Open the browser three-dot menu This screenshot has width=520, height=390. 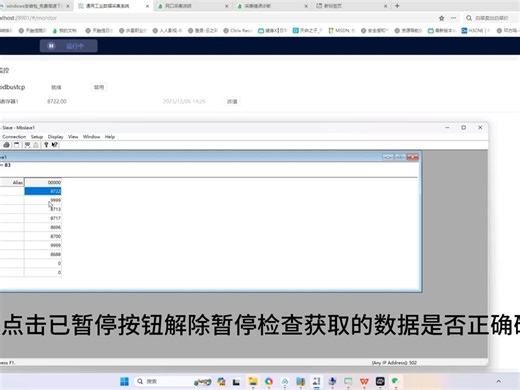point(453,18)
